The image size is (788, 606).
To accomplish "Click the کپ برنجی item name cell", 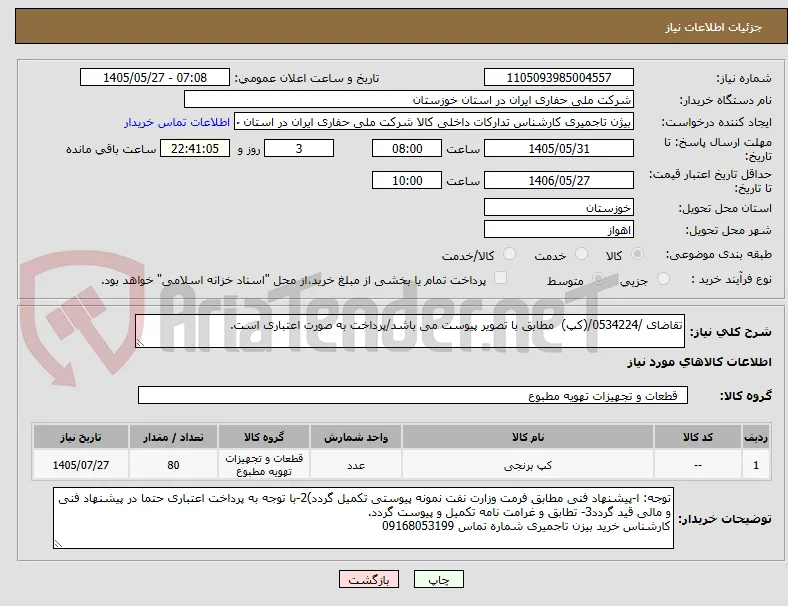I will [x=528, y=465].
